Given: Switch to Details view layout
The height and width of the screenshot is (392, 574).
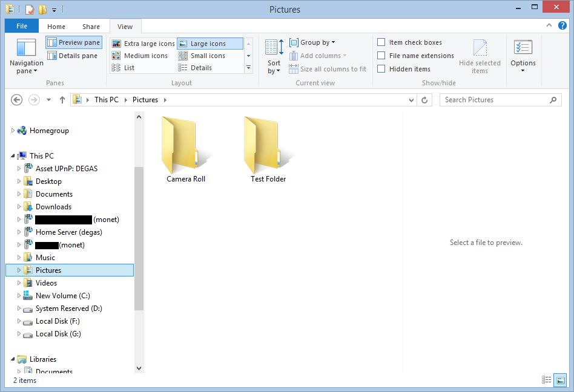Looking at the screenshot, I should (201, 68).
